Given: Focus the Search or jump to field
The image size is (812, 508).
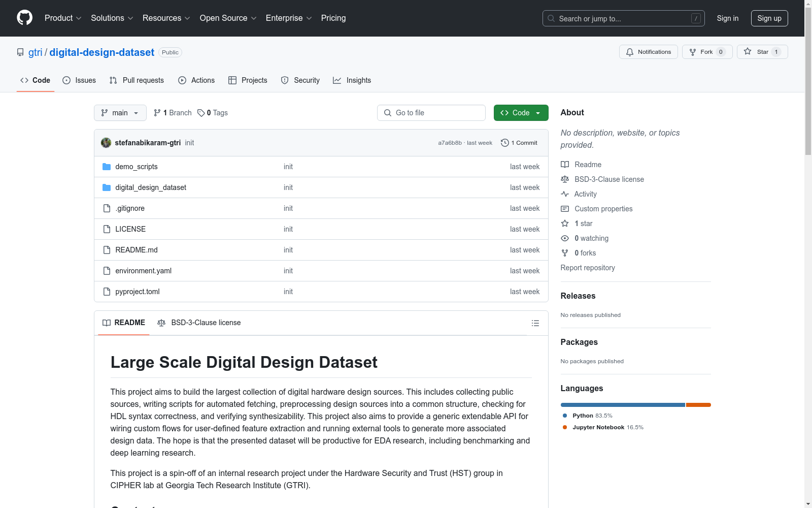Looking at the screenshot, I should click(623, 18).
